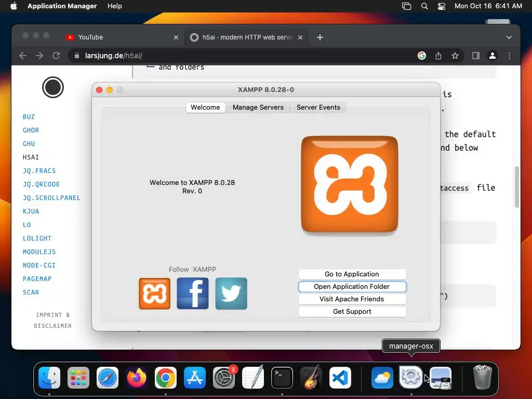Toggle Chrome's side panel icon
This screenshot has height=399, width=532.
[x=476, y=56]
